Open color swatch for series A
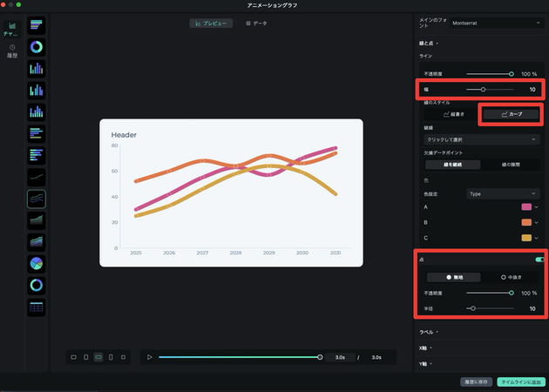 527,206
